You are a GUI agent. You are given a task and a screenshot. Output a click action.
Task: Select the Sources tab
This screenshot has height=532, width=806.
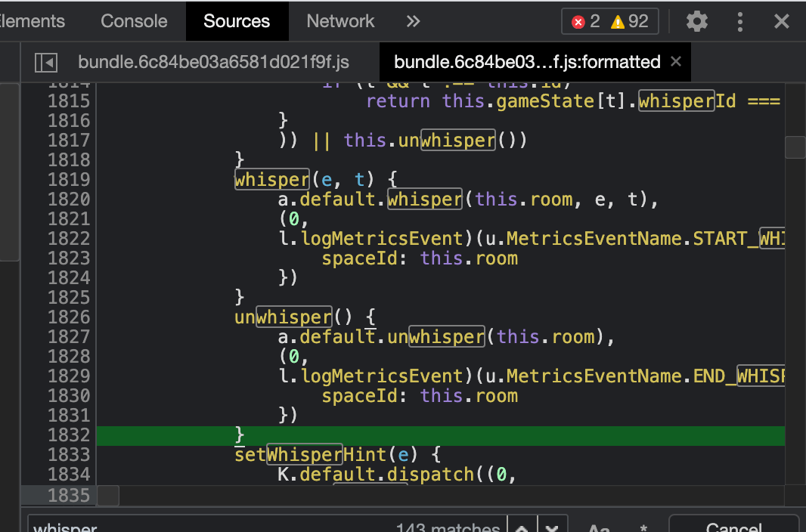[x=237, y=21]
